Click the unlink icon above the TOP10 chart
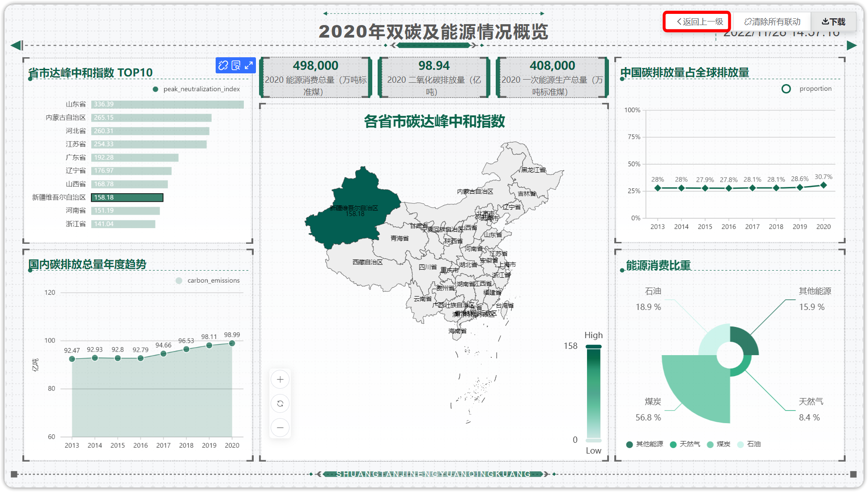 pos(223,66)
